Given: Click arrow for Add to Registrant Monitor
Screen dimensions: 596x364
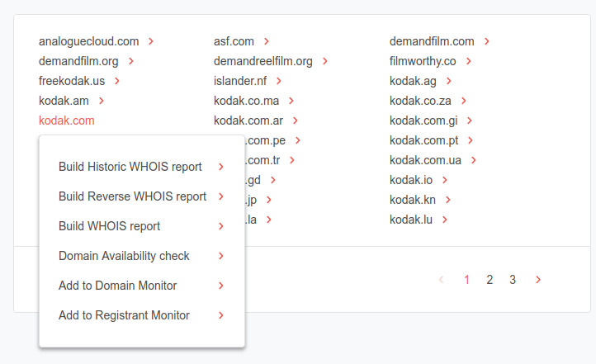Looking at the screenshot, I should tap(221, 315).
